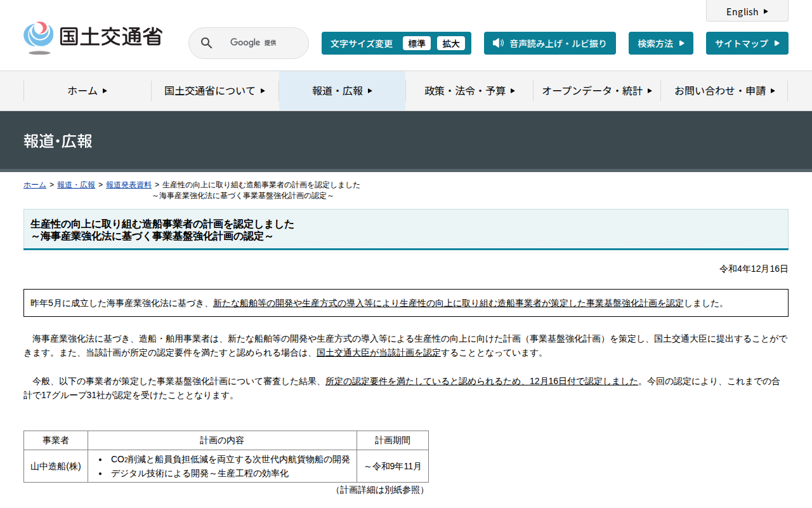
Task: Click the 報道・広報 section banner heading
Action: coord(58,141)
